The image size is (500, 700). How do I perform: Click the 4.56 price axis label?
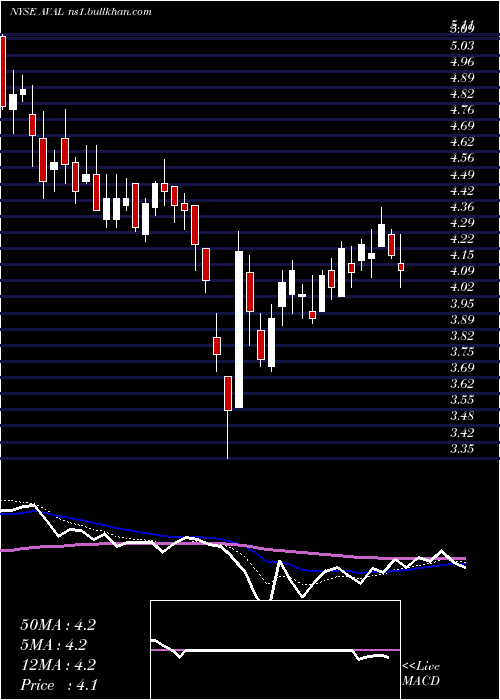462,158
